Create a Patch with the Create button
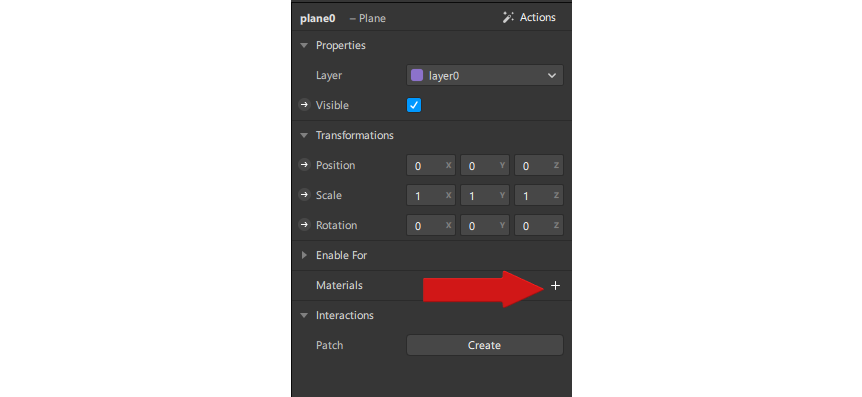The width and height of the screenshot is (862, 397). coord(485,345)
